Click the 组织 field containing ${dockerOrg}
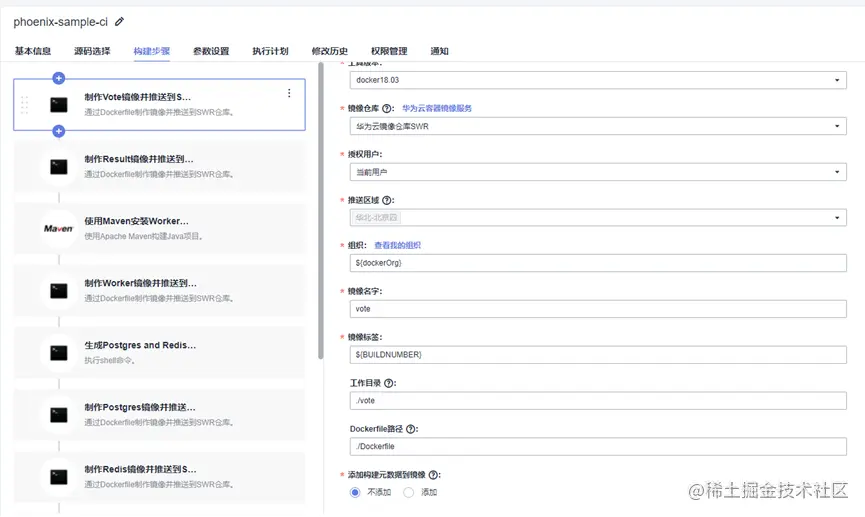This screenshot has height=517, width=865. point(598,263)
